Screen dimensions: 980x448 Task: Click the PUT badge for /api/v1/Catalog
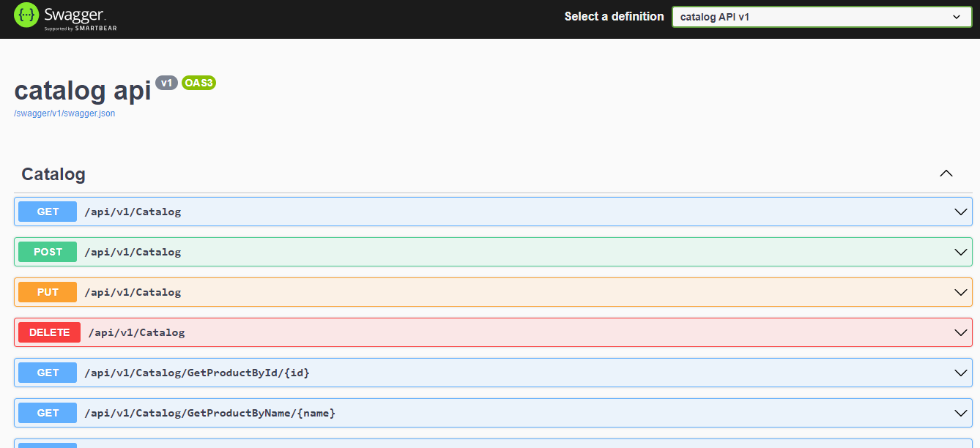click(48, 292)
